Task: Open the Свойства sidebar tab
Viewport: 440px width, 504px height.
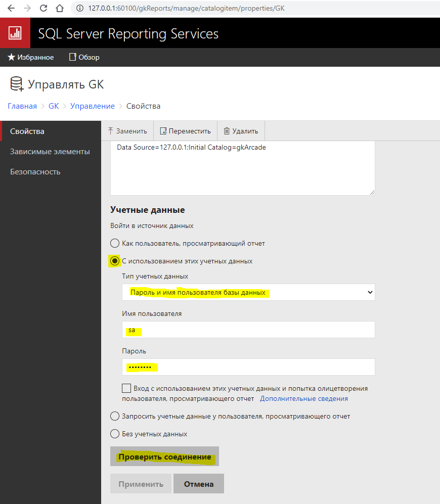Action: [x=51, y=131]
